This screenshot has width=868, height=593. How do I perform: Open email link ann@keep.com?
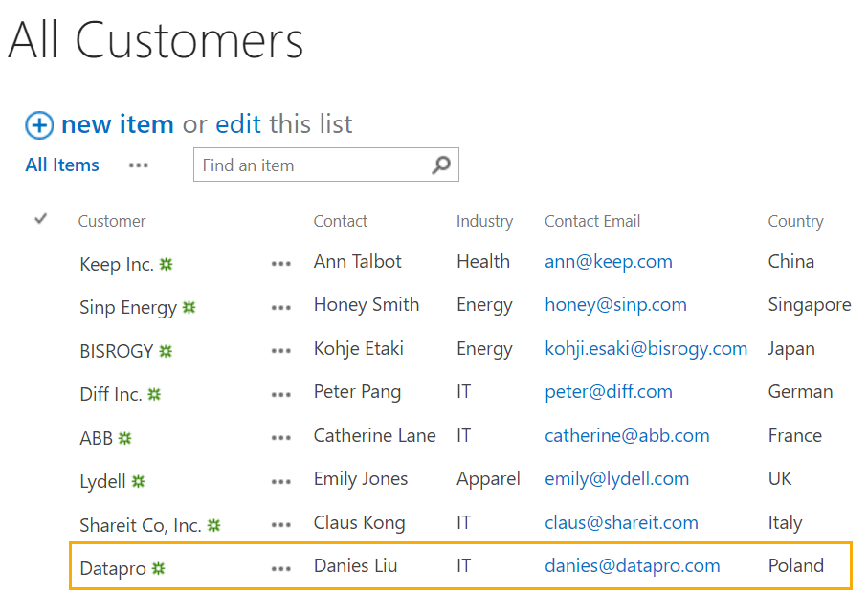pos(609,262)
